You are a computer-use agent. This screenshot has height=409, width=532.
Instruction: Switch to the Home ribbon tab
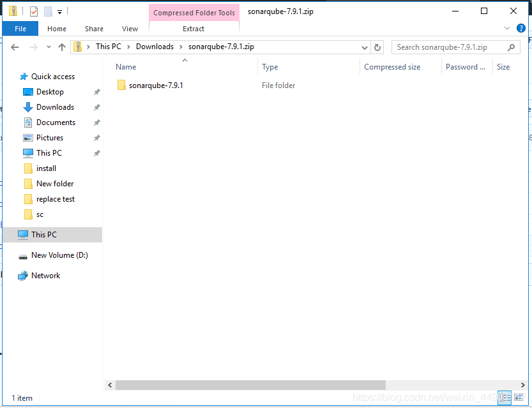tap(57, 29)
